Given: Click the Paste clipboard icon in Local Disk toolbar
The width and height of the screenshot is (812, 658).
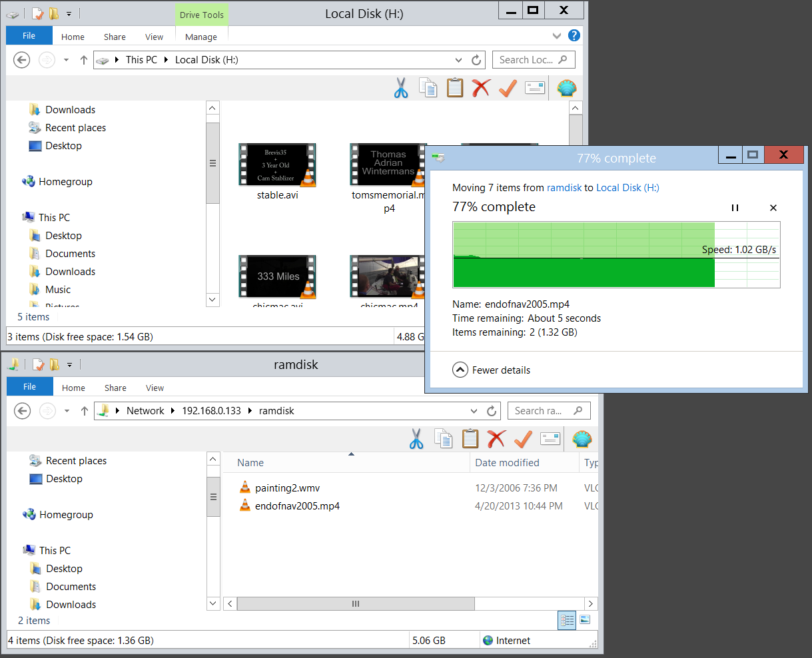Looking at the screenshot, I should 454,87.
